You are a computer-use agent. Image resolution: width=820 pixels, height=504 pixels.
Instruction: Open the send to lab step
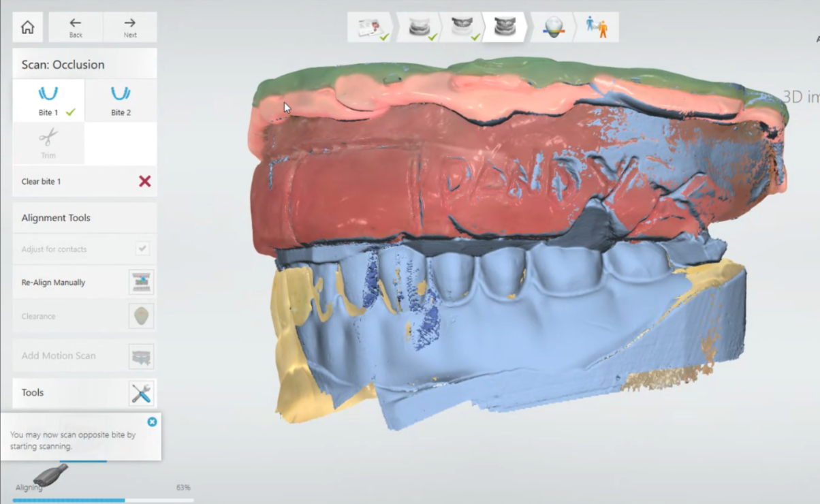tap(597, 27)
